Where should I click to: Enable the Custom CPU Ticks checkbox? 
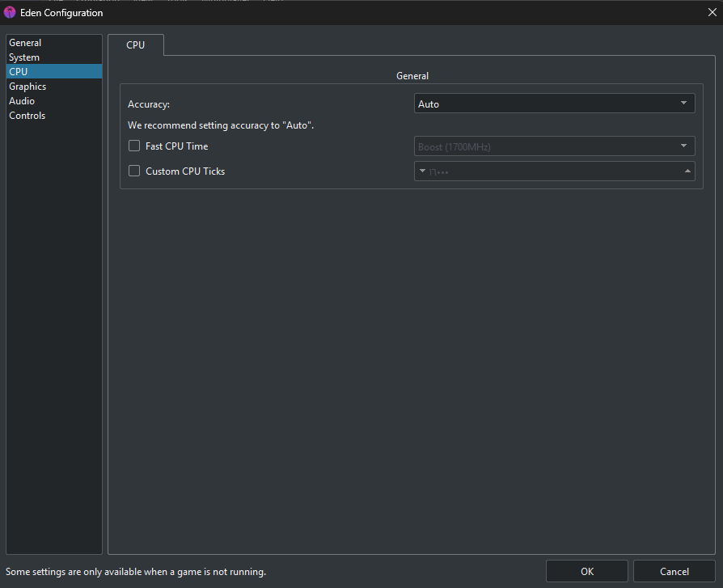click(x=134, y=171)
